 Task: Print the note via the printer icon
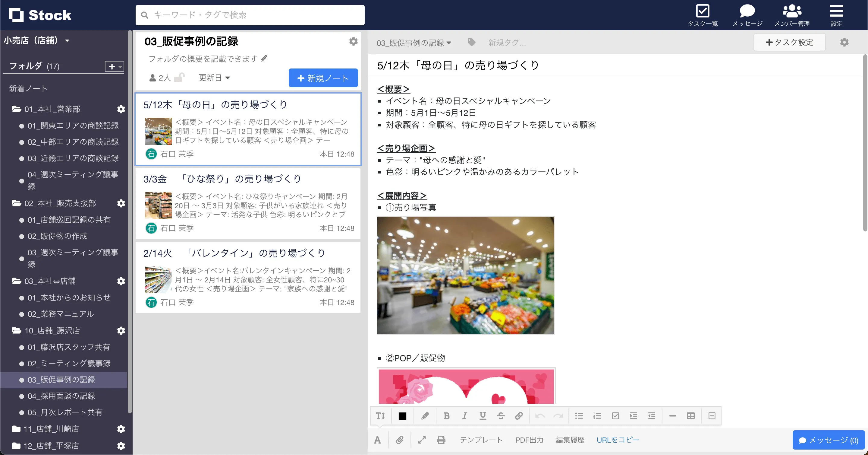[x=441, y=440]
